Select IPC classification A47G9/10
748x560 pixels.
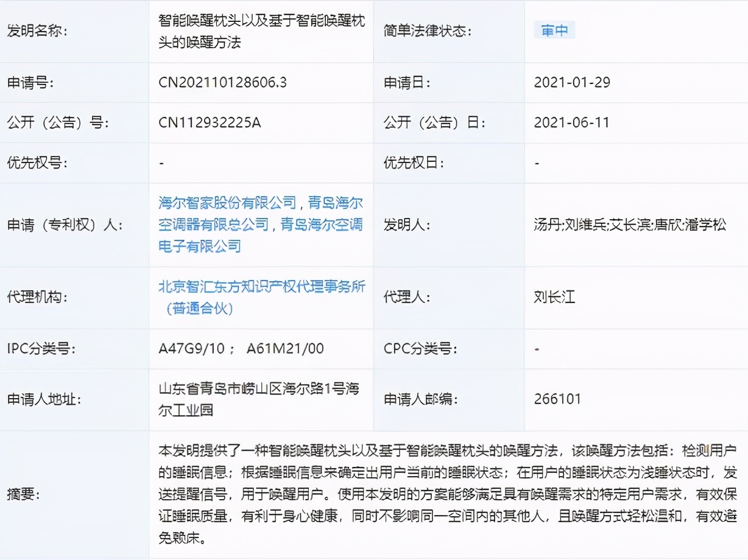pos(192,349)
